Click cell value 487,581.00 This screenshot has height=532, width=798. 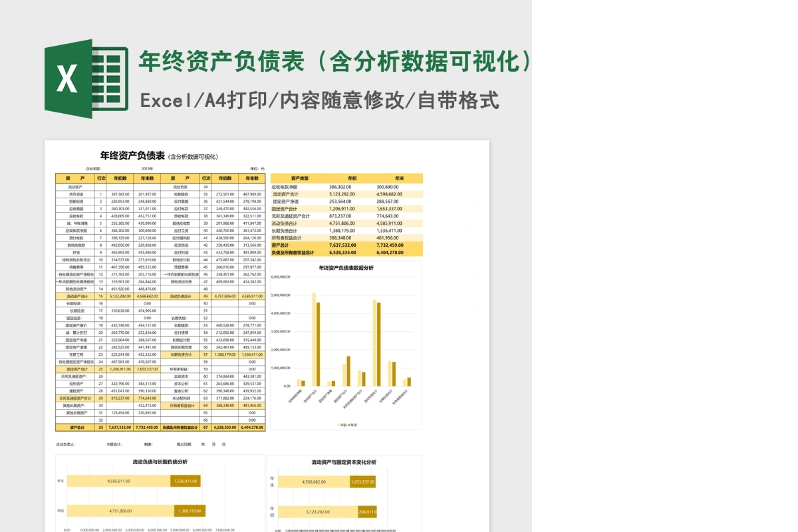(120, 362)
